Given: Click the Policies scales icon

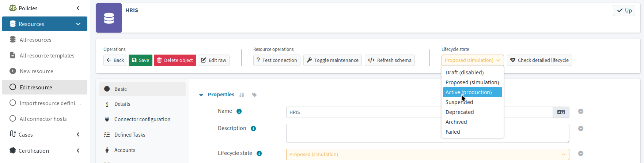Looking at the screenshot, I should pos(13,8).
